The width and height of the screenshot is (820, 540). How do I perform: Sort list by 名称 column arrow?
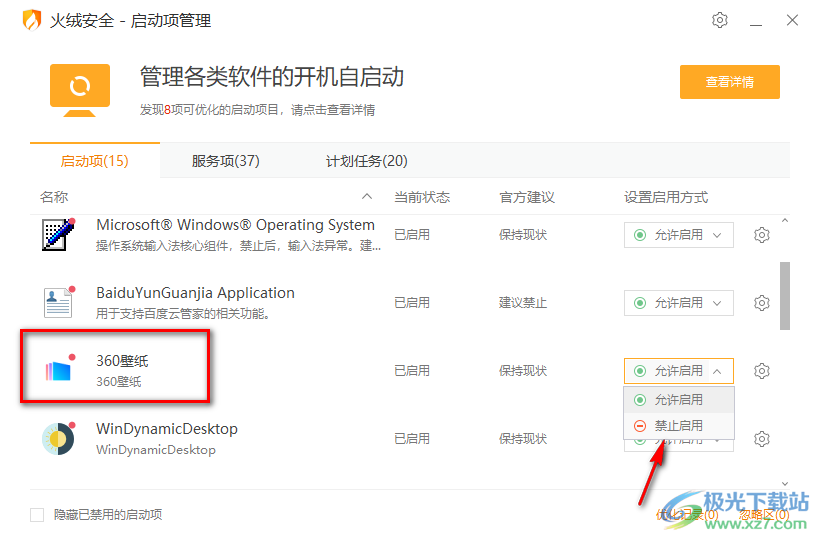(x=367, y=197)
